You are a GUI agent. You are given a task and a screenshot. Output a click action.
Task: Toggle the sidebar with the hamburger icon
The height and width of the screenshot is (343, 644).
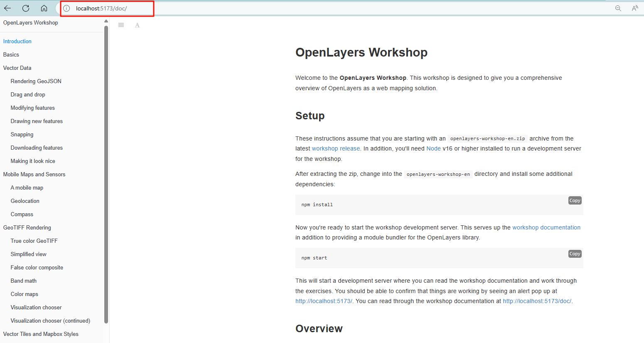[121, 25]
